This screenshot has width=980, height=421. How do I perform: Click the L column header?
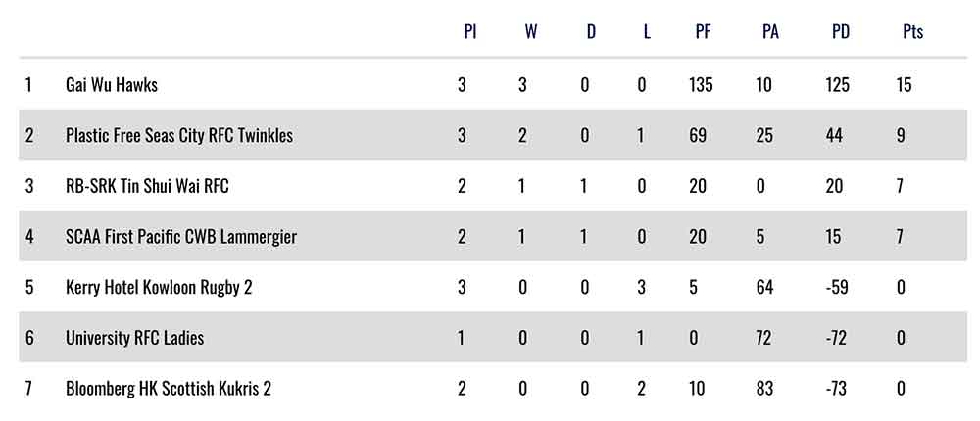(646, 31)
